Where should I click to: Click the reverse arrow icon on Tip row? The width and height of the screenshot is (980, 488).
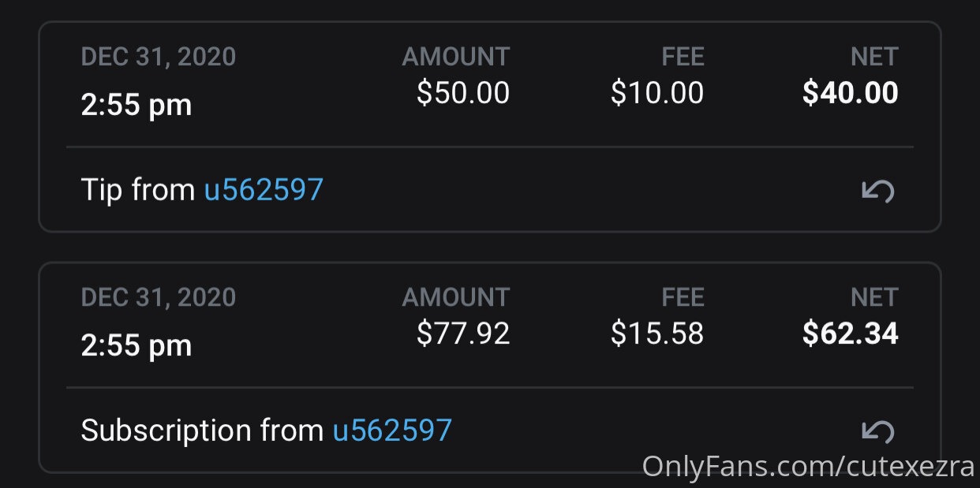click(877, 191)
